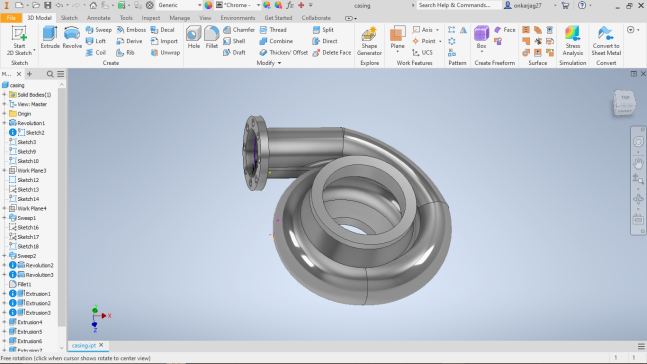Image resolution: width=647 pixels, height=364 pixels.
Task: Open the model browser menu icon
Action: coord(61,74)
